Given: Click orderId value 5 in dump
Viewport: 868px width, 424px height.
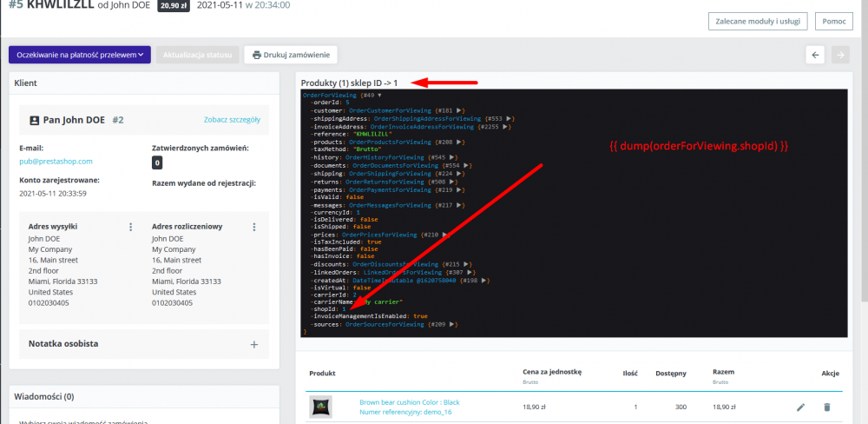Looking at the screenshot, I should pos(347,103).
